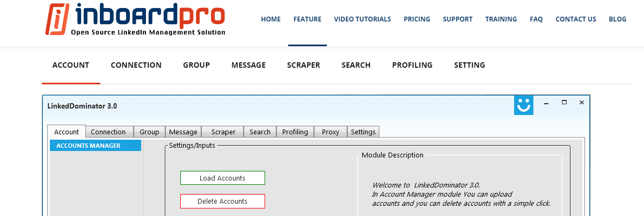Select Search tab in LinkedDominator window
The image size is (644, 216).
click(260, 132)
